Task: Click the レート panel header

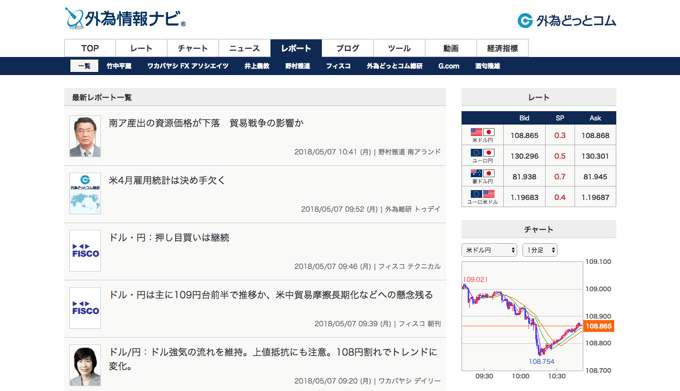Action: click(x=539, y=98)
